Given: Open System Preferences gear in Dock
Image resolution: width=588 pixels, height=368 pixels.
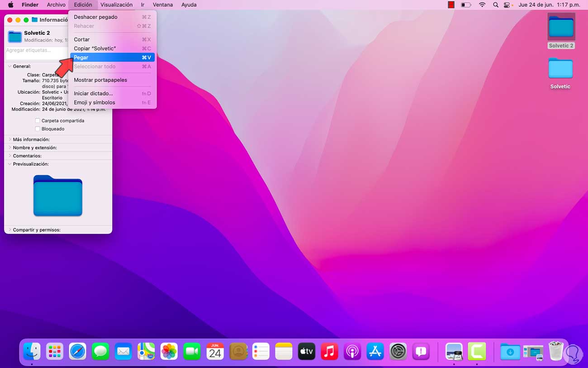Looking at the screenshot, I should (x=398, y=351).
